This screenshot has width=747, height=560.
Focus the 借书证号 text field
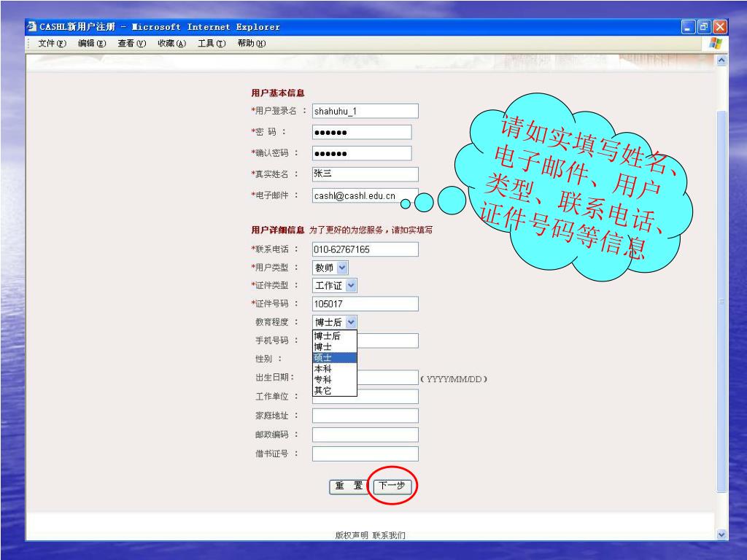[x=365, y=454]
